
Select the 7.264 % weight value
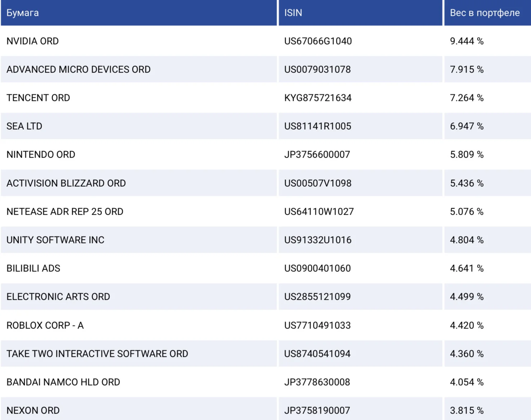[467, 98]
